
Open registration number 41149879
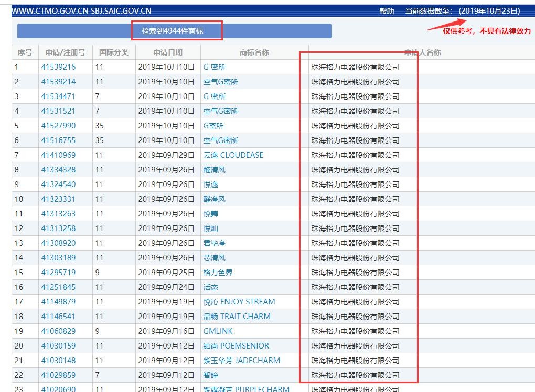(58, 302)
